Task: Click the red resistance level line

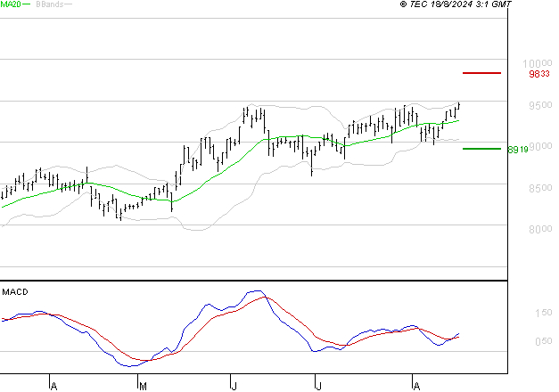Action: tap(481, 73)
